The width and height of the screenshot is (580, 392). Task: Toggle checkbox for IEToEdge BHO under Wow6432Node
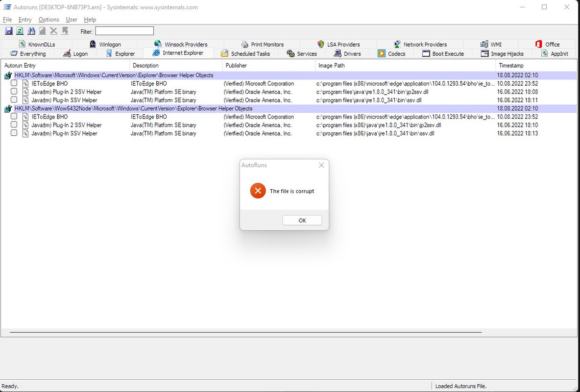(x=14, y=116)
